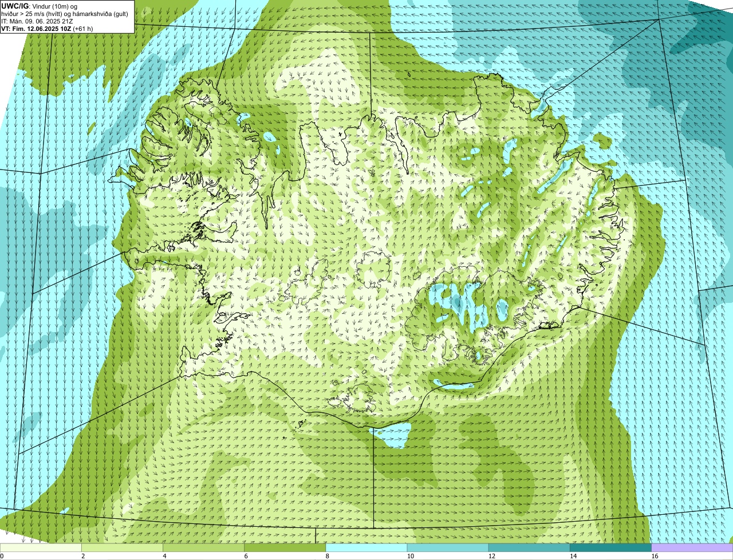Click the legend scale label '0'
The image size is (733, 560).
2,556
